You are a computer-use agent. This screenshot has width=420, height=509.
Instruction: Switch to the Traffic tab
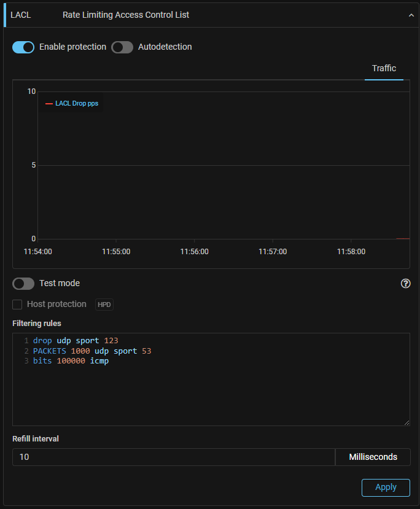click(384, 69)
